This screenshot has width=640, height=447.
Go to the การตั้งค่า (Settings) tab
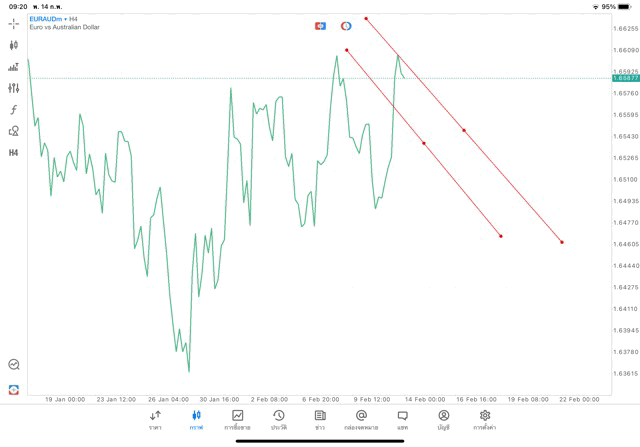point(485,419)
